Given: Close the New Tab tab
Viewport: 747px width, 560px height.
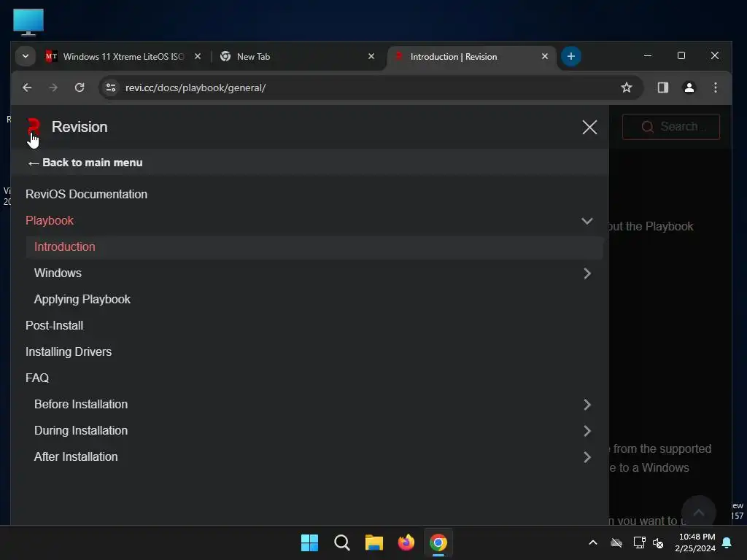Looking at the screenshot, I should [x=371, y=57].
